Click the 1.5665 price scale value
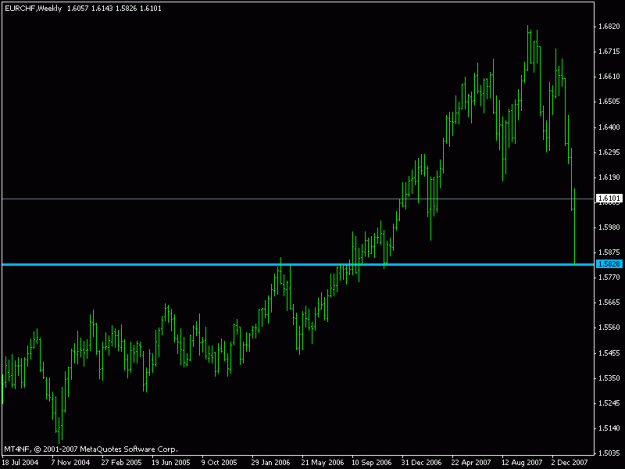This screenshot has width=625, height=469. tap(609, 302)
